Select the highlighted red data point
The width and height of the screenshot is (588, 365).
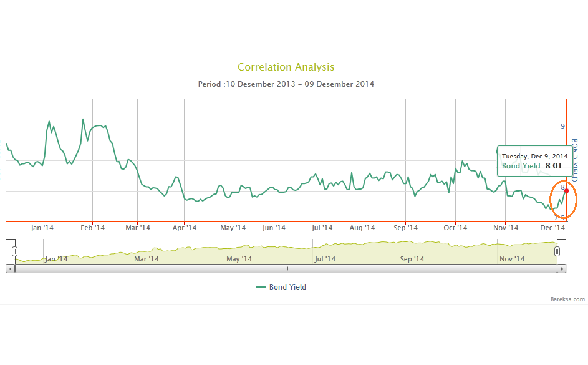(x=566, y=190)
